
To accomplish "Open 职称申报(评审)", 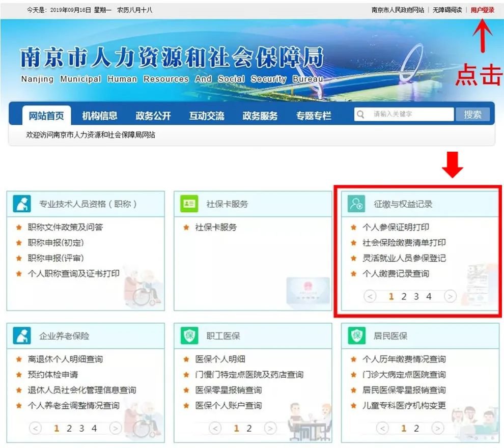I will (55, 258).
